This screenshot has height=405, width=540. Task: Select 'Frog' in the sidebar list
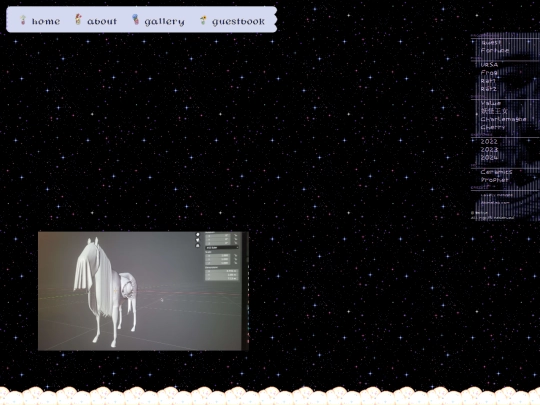(x=489, y=73)
